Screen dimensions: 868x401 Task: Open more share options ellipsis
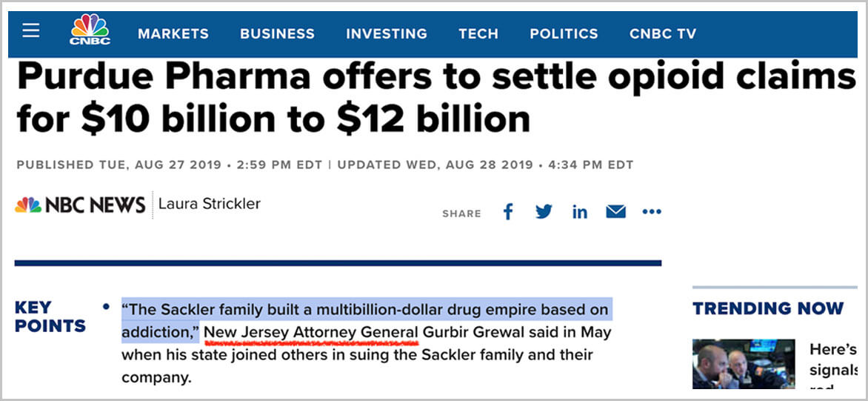652,213
